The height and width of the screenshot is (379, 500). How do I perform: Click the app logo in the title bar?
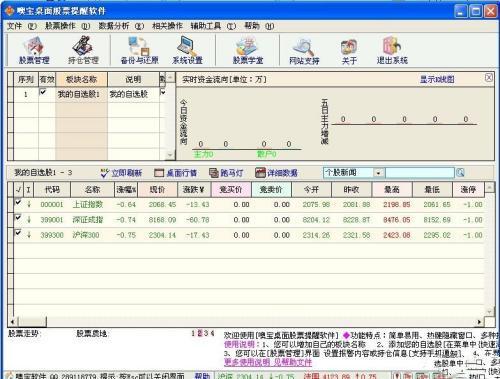[x=10, y=11]
